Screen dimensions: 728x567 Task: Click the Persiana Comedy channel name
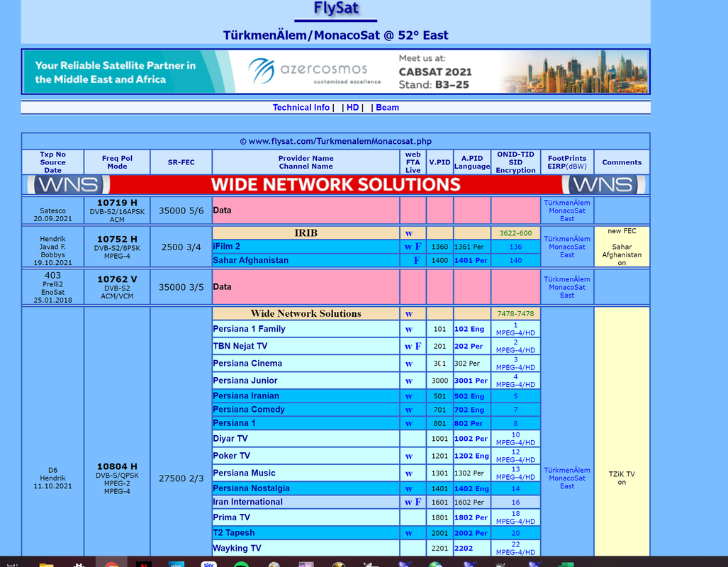tap(249, 410)
